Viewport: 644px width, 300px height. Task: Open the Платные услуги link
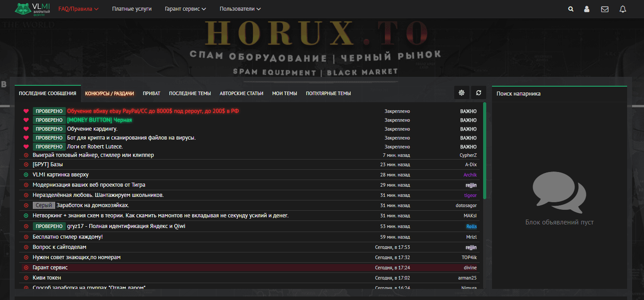(132, 9)
